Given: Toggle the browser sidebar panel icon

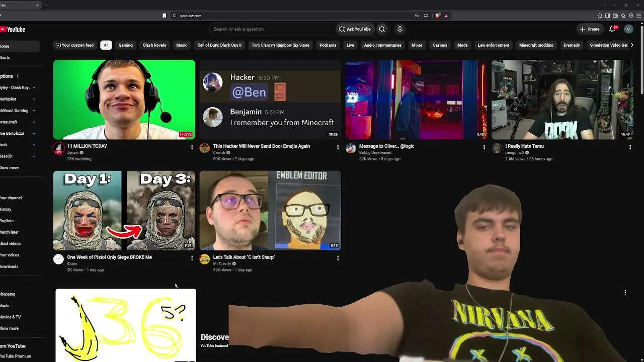Looking at the screenshot, I should click(607, 16).
